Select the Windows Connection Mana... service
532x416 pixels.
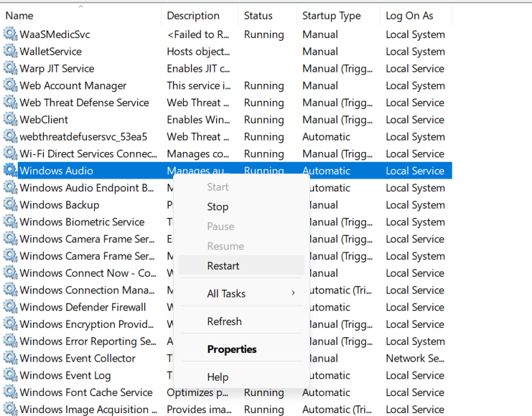point(87,290)
